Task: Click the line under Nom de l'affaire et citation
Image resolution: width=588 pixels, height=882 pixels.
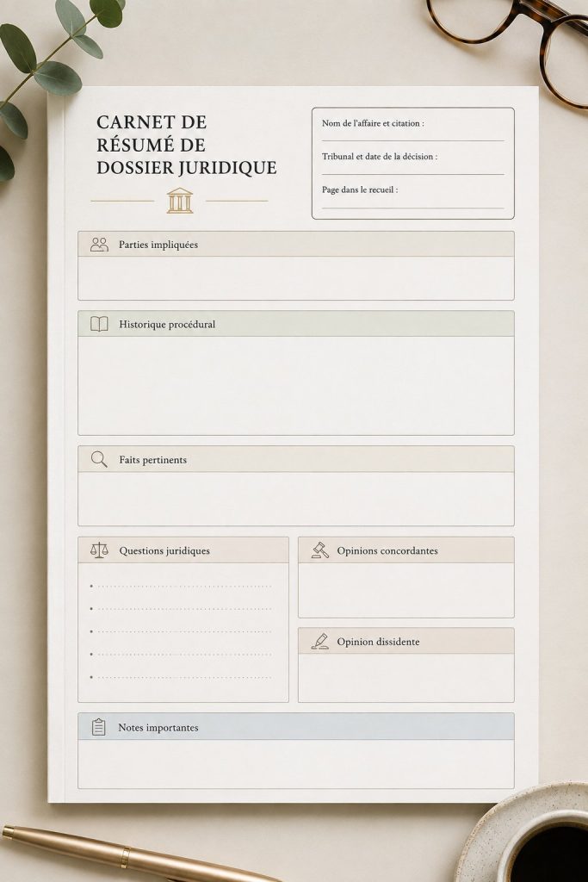Action: coord(413,140)
